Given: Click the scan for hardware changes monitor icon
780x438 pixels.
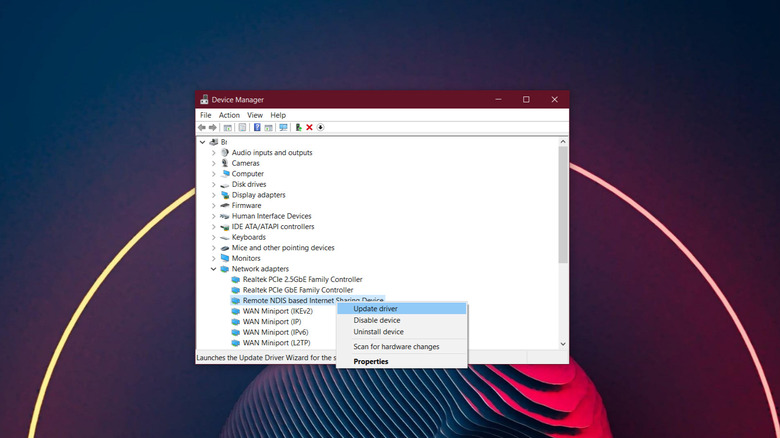Looking at the screenshot, I should tap(283, 128).
